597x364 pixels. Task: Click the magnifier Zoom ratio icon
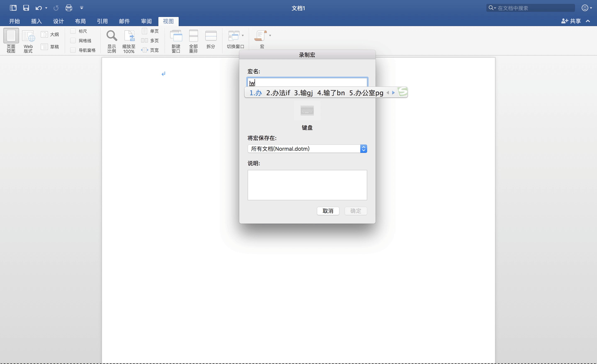(x=112, y=36)
